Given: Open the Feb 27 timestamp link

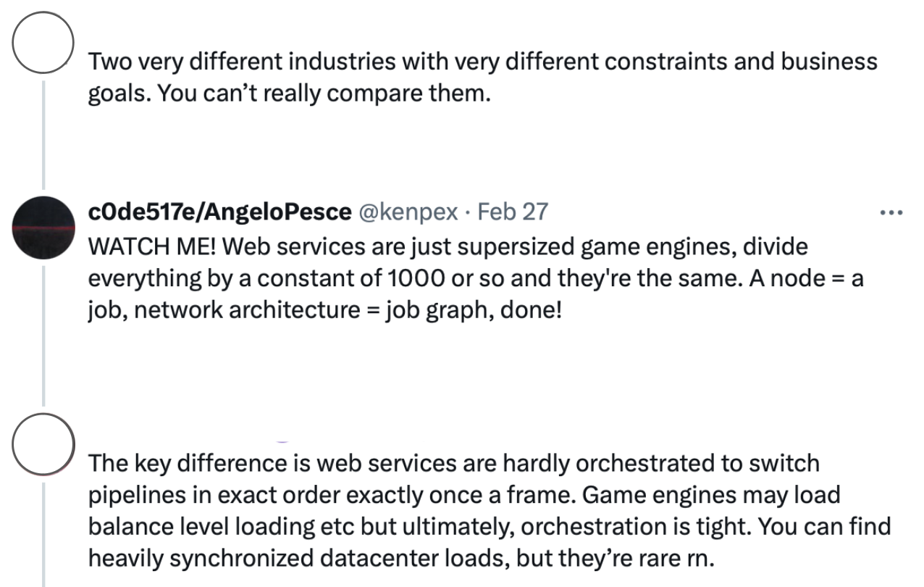Looking at the screenshot, I should click(513, 212).
